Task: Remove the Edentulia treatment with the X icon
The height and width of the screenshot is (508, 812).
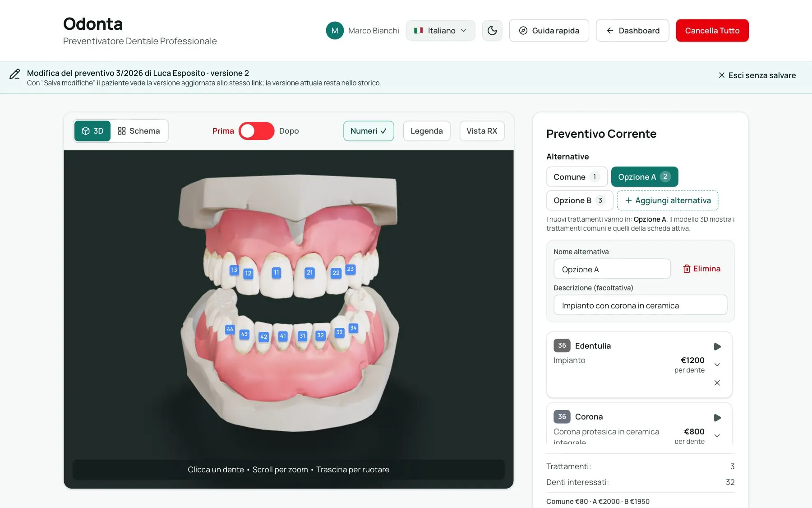Action: pos(717,383)
